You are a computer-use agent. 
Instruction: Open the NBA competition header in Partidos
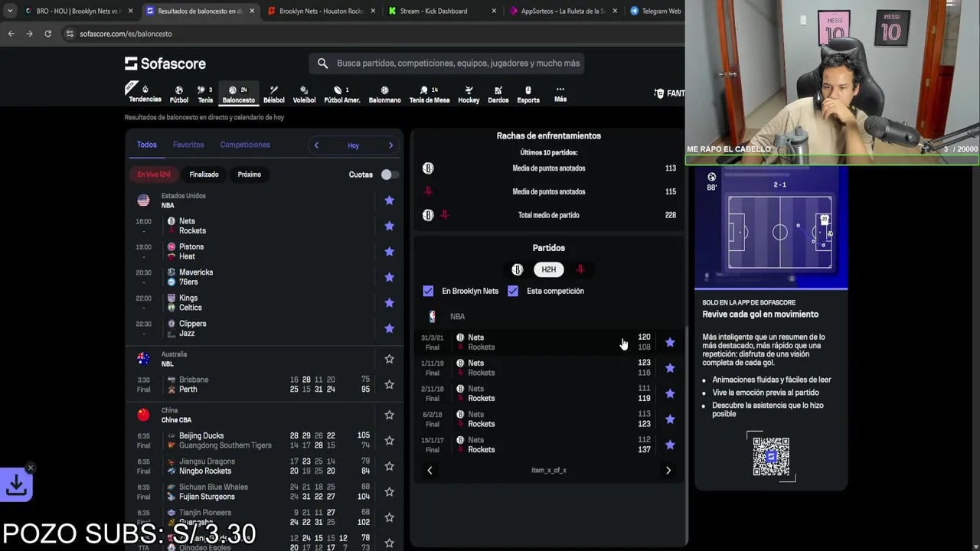pyautogui.click(x=457, y=316)
